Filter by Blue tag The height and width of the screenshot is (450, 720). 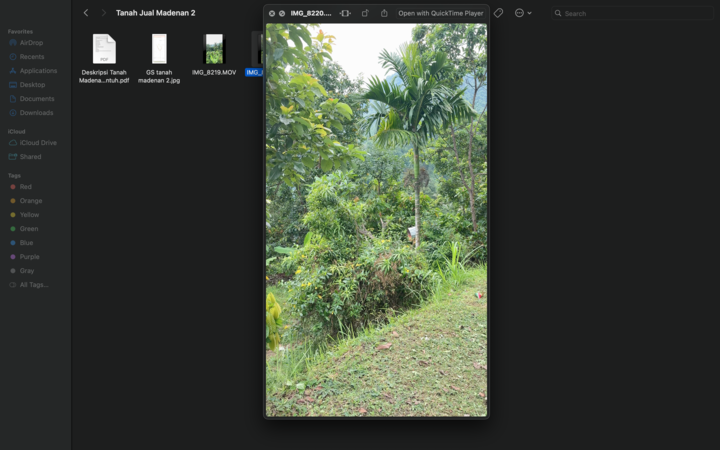tap(26, 242)
